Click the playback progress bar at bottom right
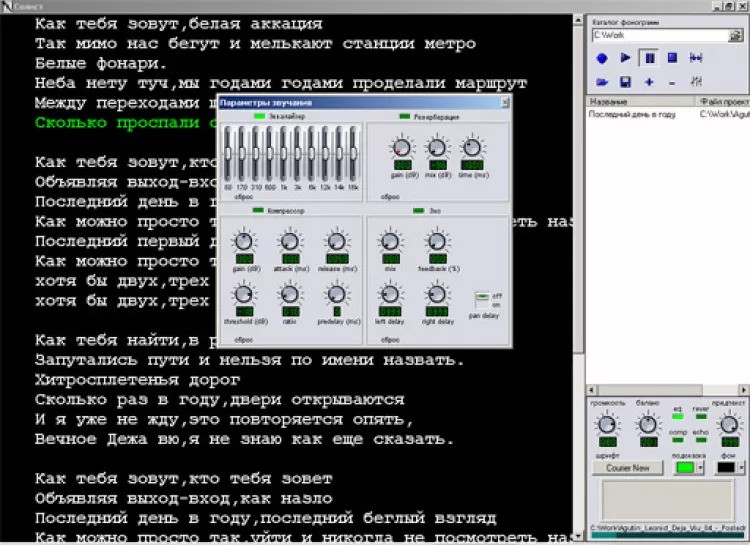750x545 pixels. click(668, 535)
